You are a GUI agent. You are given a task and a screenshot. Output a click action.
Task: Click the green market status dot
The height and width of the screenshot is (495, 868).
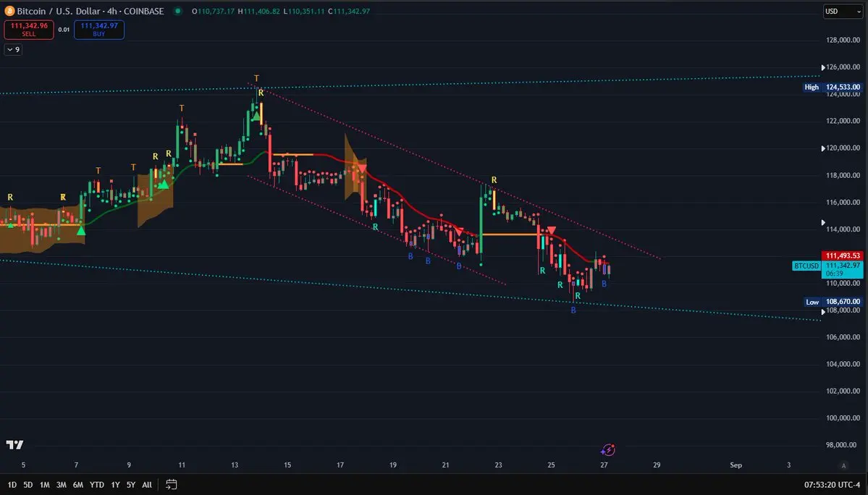tap(177, 11)
